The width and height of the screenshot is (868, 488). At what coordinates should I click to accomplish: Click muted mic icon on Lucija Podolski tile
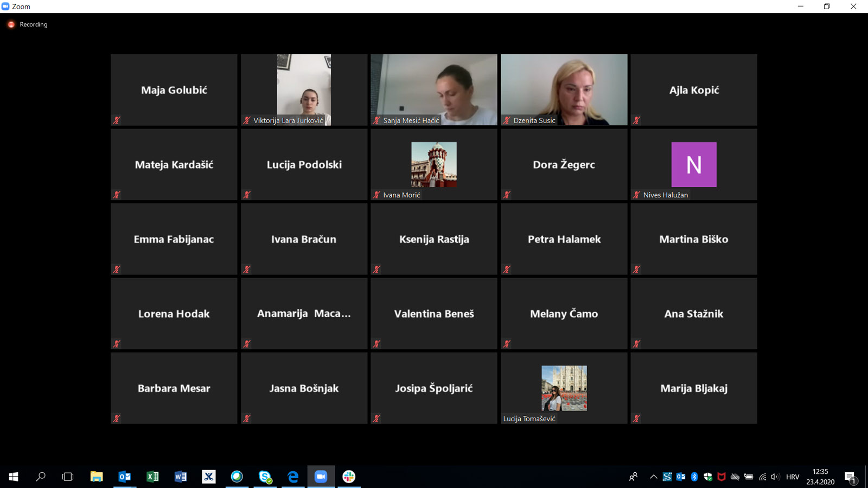pos(247,195)
